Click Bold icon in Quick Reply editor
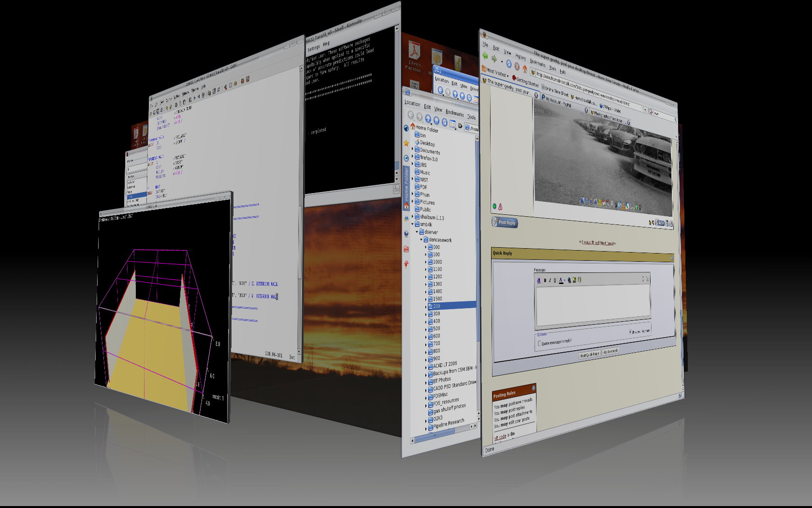Image resolution: width=812 pixels, height=508 pixels. click(545, 280)
